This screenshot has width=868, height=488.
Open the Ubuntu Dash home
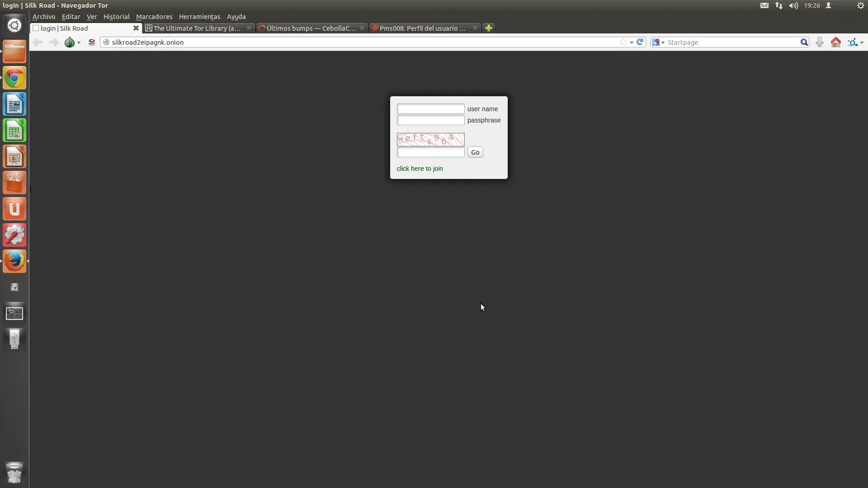14,25
